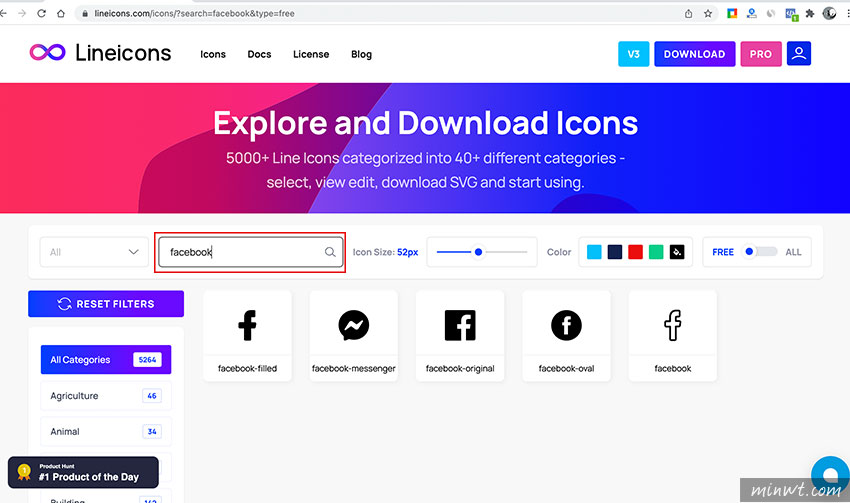The width and height of the screenshot is (850, 503).
Task: Choose the light blue color swatch
Action: point(594,252)
